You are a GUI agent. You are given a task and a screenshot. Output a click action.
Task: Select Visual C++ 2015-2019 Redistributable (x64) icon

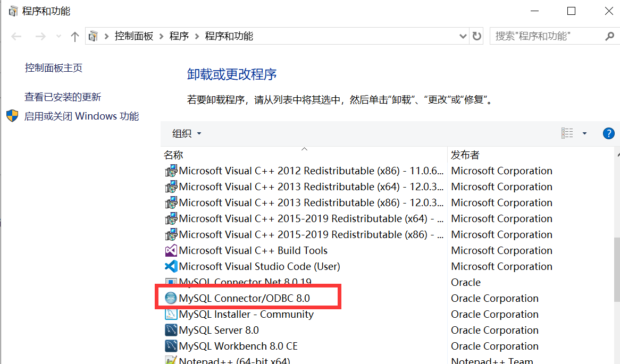[x=171, y=218]
